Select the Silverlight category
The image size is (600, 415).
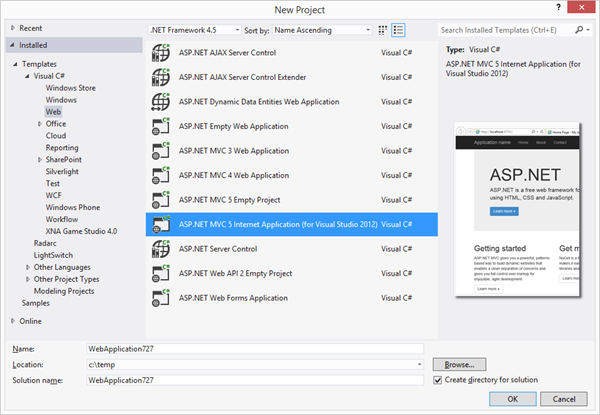pyautogui.click(x=62, y=172)
